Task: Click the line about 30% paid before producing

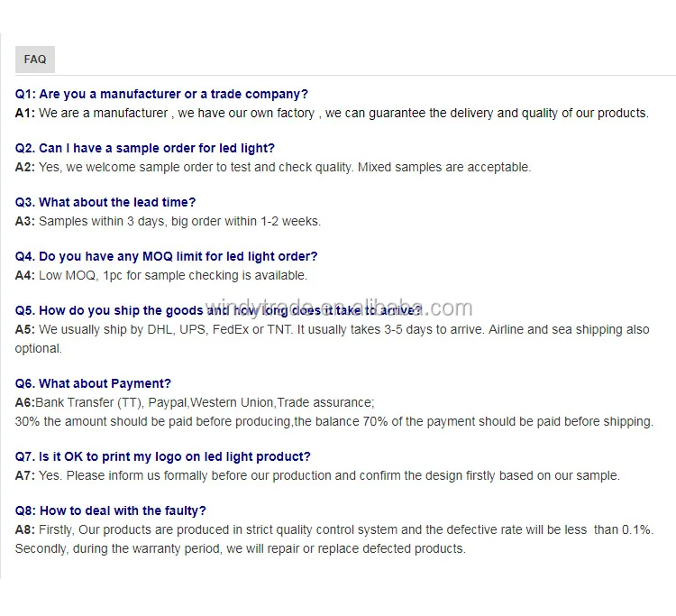Action: pos(333,421)
